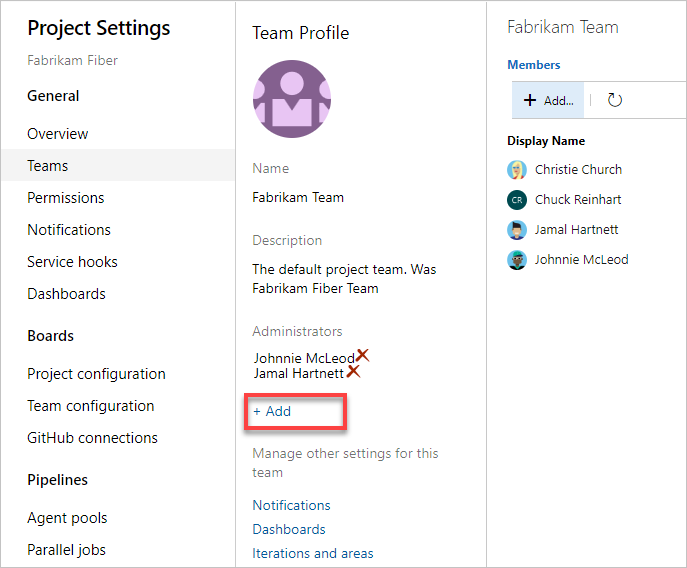Click the refresh members icon
Viewport: 687px width, 568px height.
click(615, 100)
